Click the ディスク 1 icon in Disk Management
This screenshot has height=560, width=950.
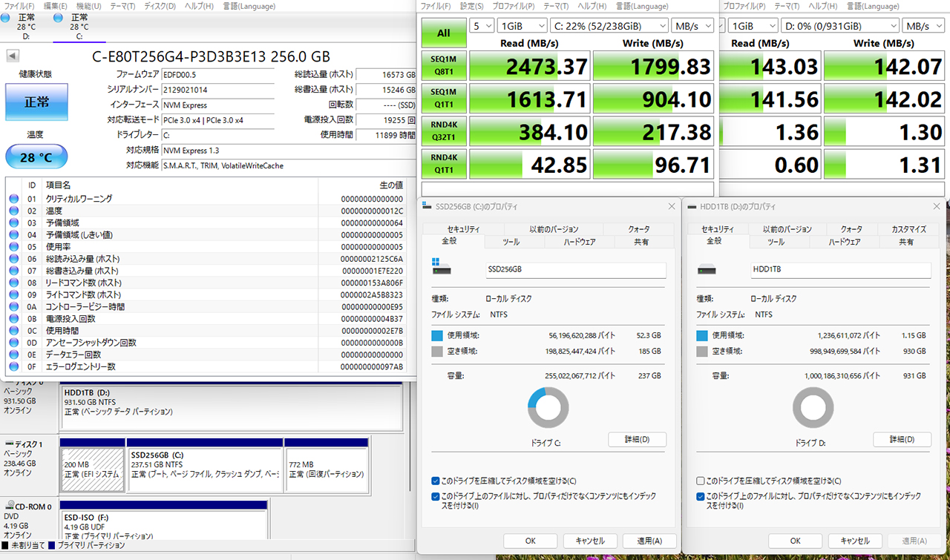pyautogui.click(x=10, y=444)
